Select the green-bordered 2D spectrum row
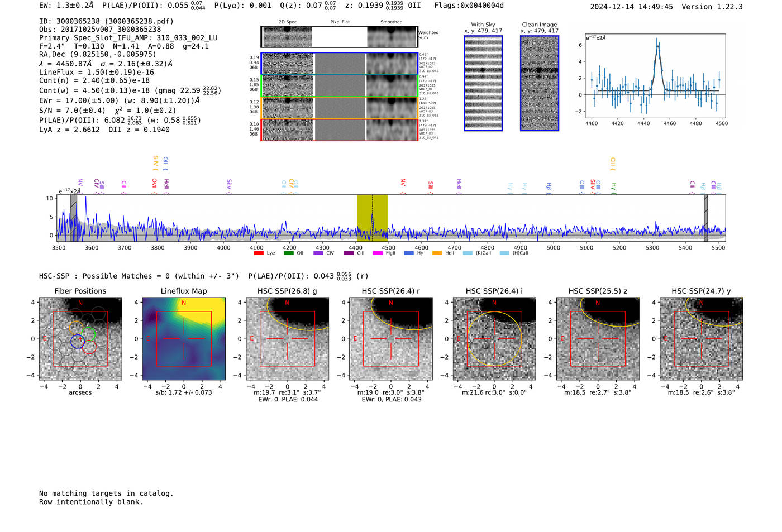The height and width of the screenshot is (532, 782). [x=339, y=86]
